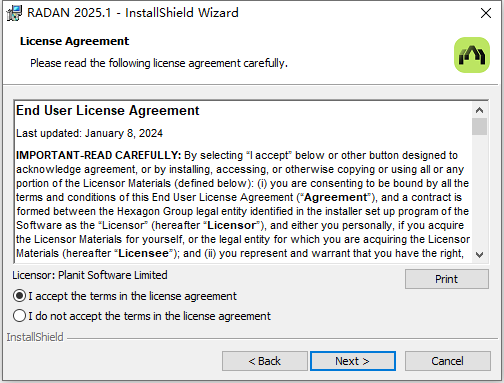504x383 pixels.
Task: Click the installer icon in the title bar
Action: click(14, 13)
